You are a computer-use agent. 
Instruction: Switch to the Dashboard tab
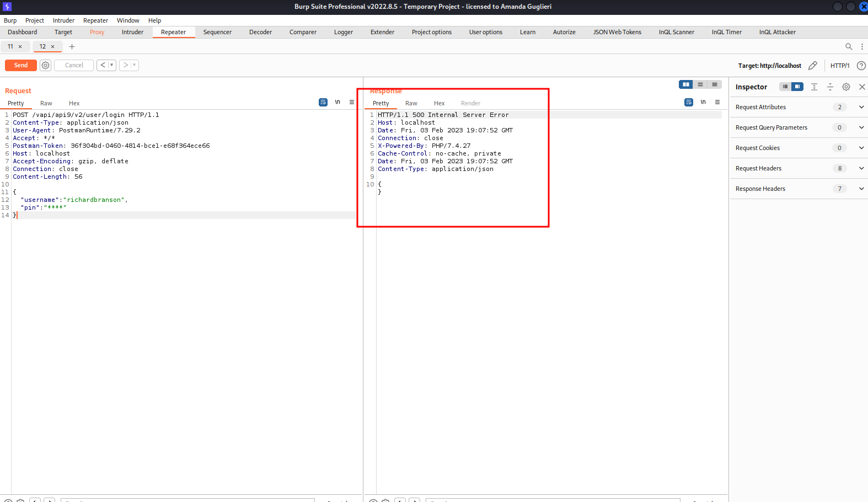click(23, 32)
